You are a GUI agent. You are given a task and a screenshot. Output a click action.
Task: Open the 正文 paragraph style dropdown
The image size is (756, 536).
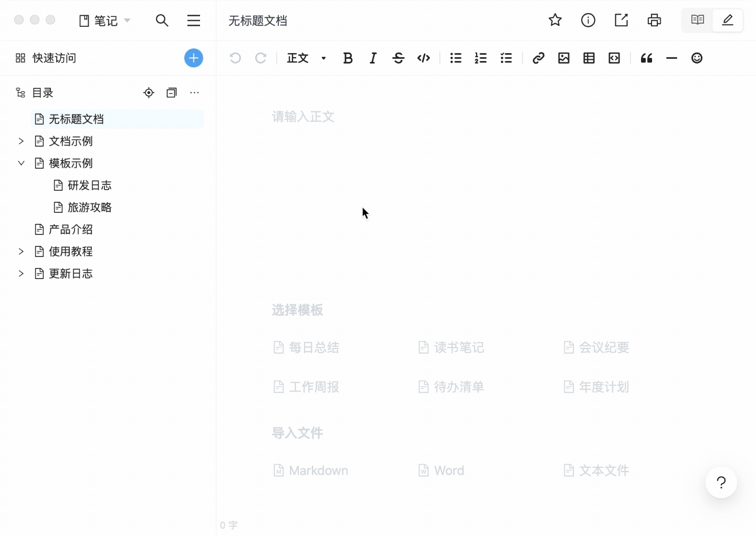(x=307, y=58)
